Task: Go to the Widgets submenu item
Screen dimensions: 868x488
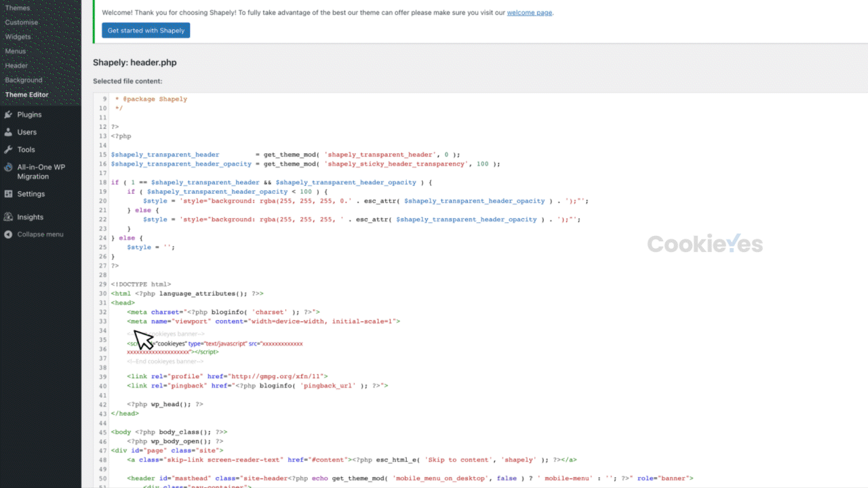Action: point(18,37)
